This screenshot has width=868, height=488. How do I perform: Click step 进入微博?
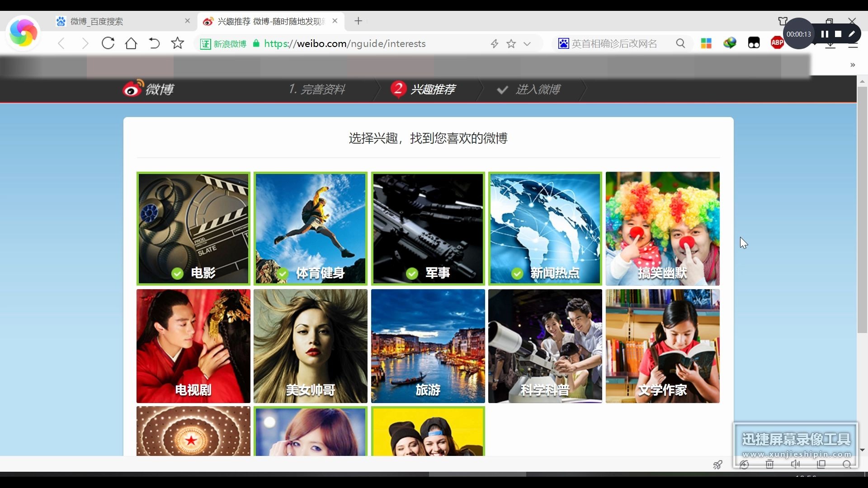click(528, 89)
